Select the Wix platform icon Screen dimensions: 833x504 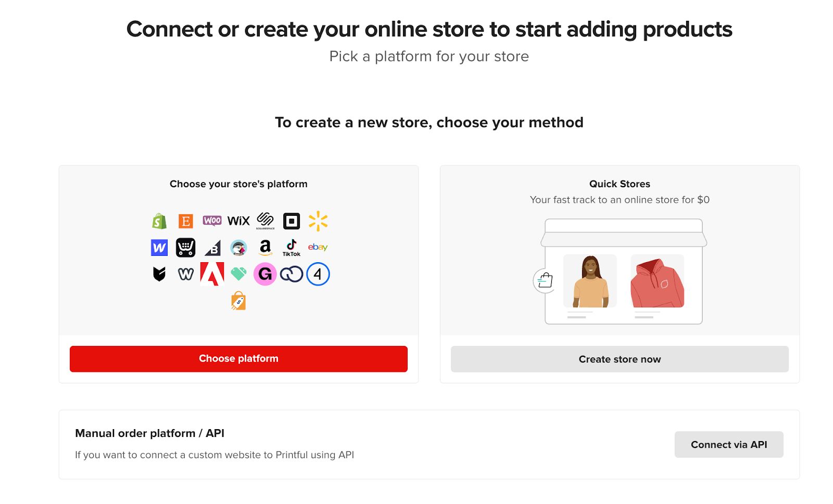238,221
